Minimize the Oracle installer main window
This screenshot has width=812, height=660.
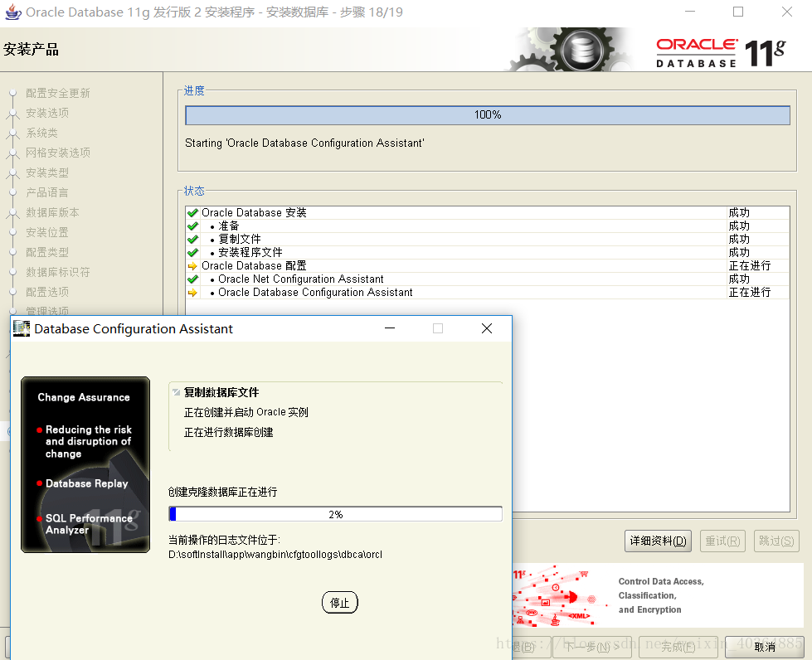pyautogui.click(x=690, y=12)
